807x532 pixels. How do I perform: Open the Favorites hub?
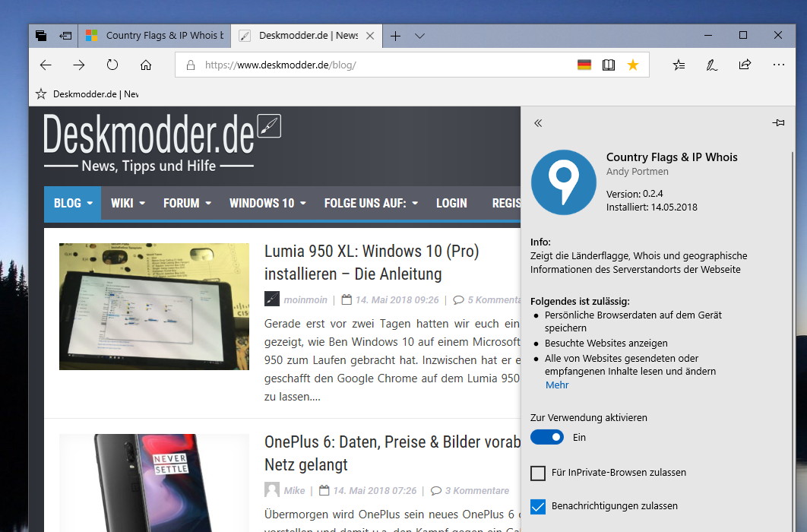point(679,65)
